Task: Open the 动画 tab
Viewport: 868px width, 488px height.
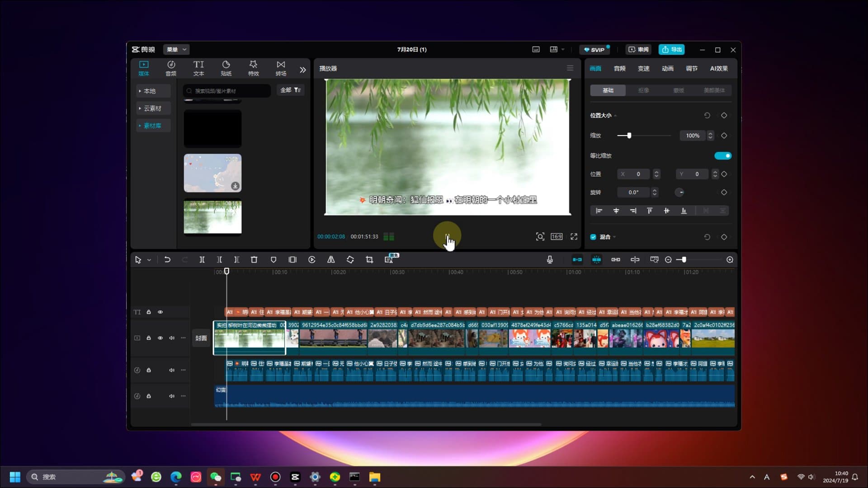Action: coord(668,69)
